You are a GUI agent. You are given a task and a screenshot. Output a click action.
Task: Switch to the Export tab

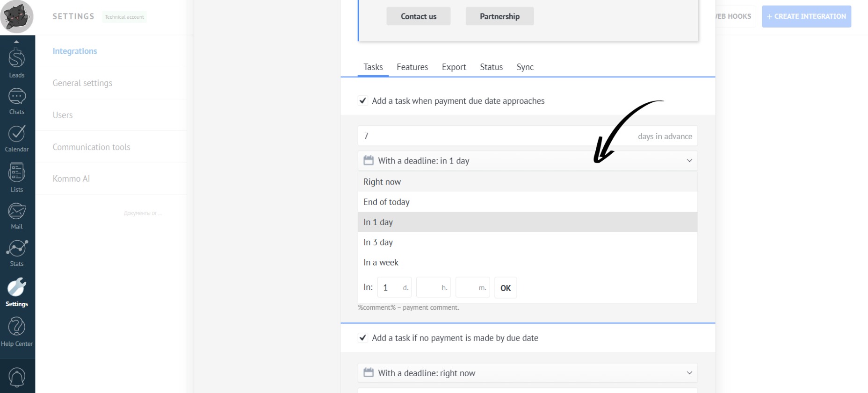pyautogui.click(x=454, y=67)
